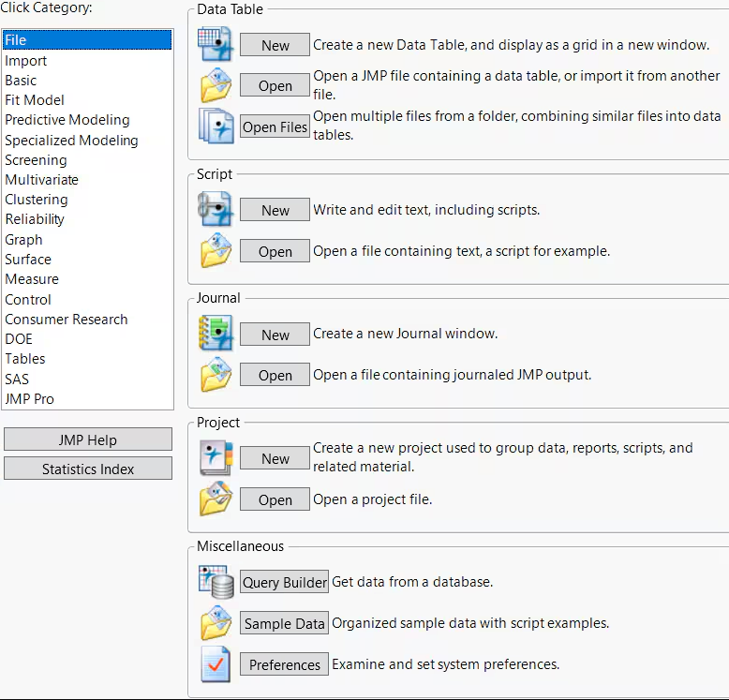Click the new Data Table grid icon

pyautogui.click(x=216, y=44)
